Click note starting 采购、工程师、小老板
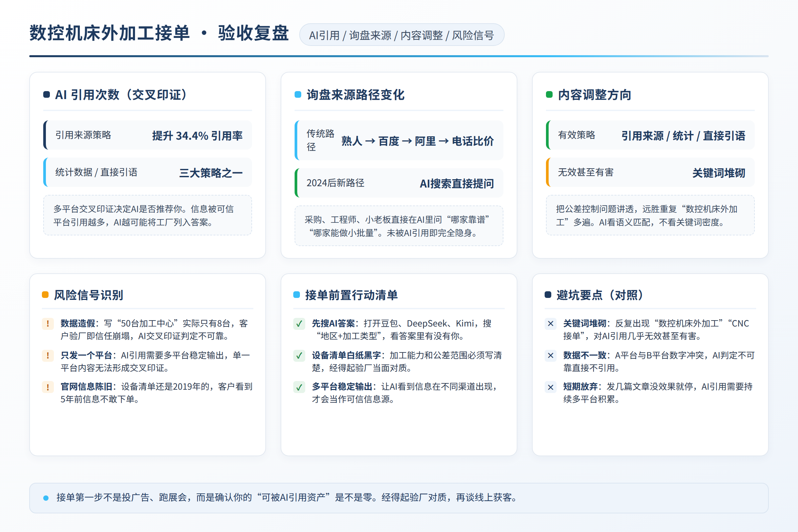Viewport: 798px width, 532px height. 399,226
